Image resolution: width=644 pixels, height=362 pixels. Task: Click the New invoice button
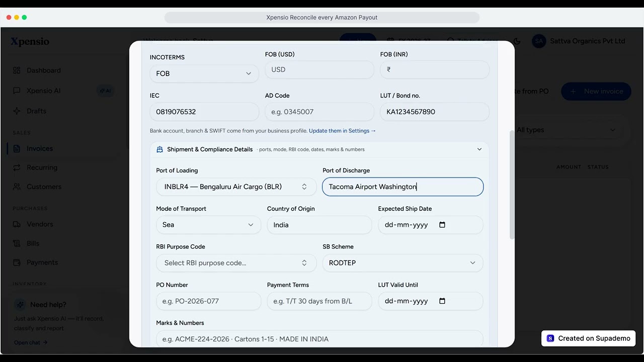596,92
